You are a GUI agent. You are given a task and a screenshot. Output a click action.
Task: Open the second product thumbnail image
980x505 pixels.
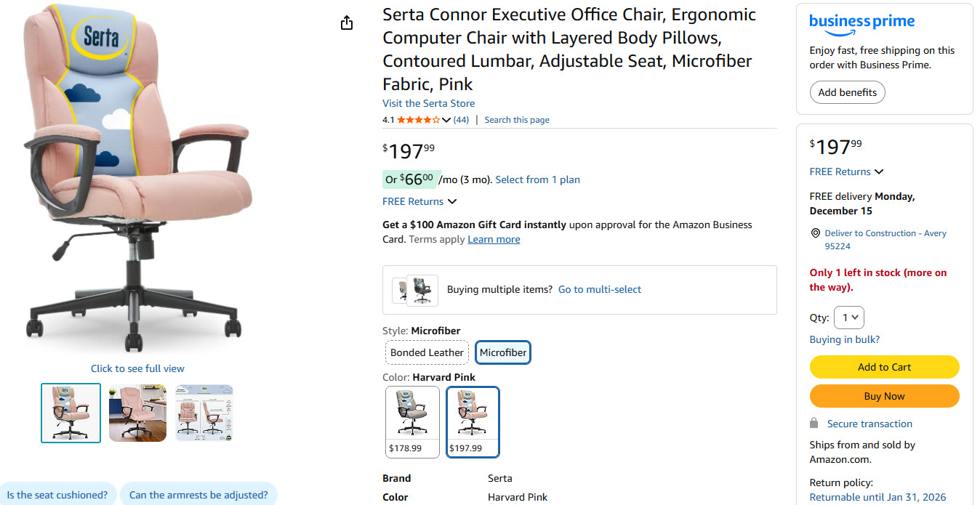click(x=137, y=413)
